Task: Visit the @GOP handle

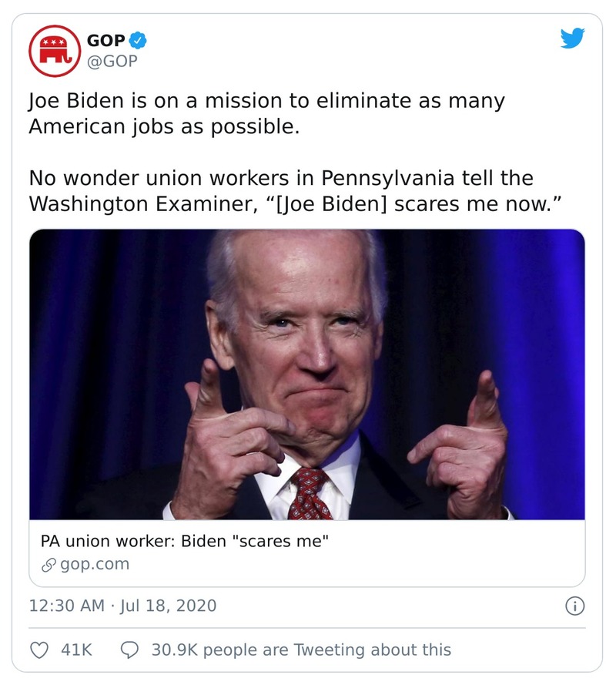Action: point(112,61)
